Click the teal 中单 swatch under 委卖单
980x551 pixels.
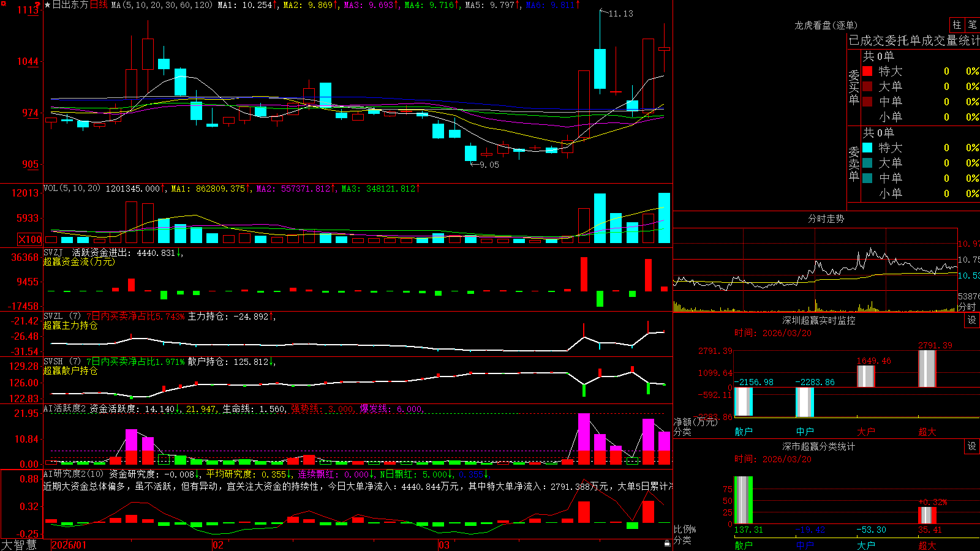pos(867,178)
